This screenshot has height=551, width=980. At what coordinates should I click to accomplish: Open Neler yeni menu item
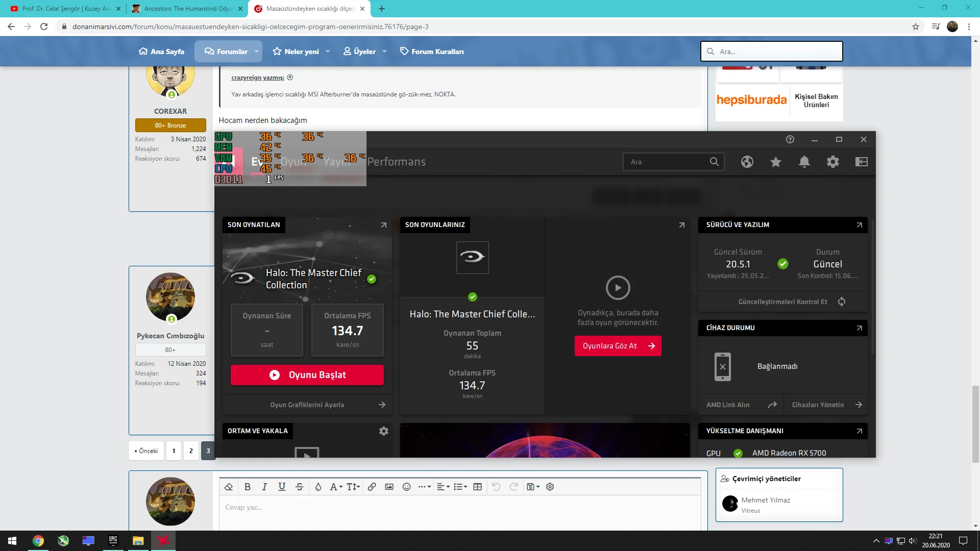tap(296, 52)
